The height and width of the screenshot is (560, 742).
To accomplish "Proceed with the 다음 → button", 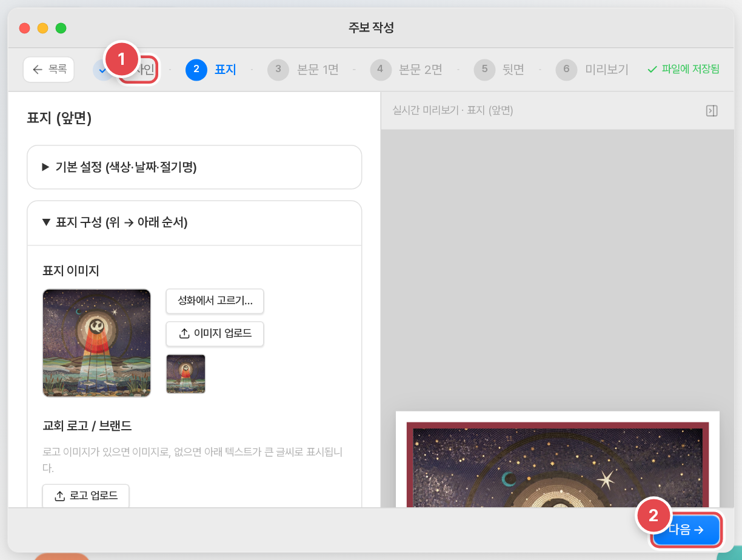I will [x=686, y=530].
